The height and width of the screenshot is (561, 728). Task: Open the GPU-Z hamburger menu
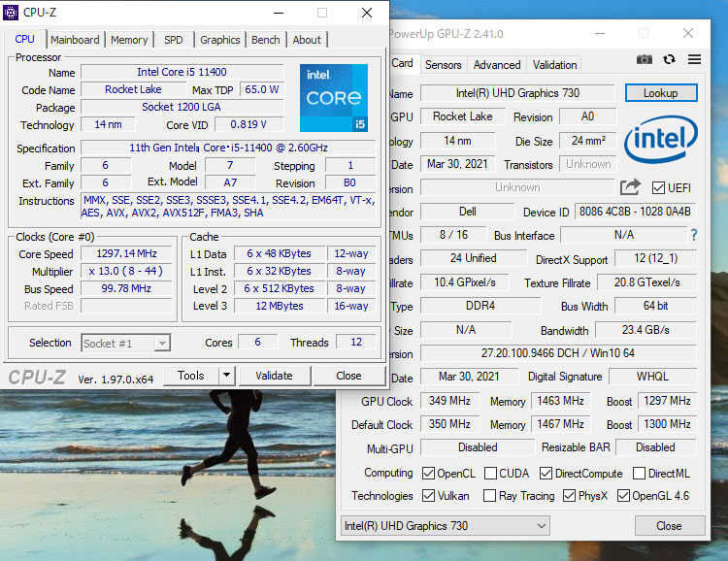[x=695, y=59]
